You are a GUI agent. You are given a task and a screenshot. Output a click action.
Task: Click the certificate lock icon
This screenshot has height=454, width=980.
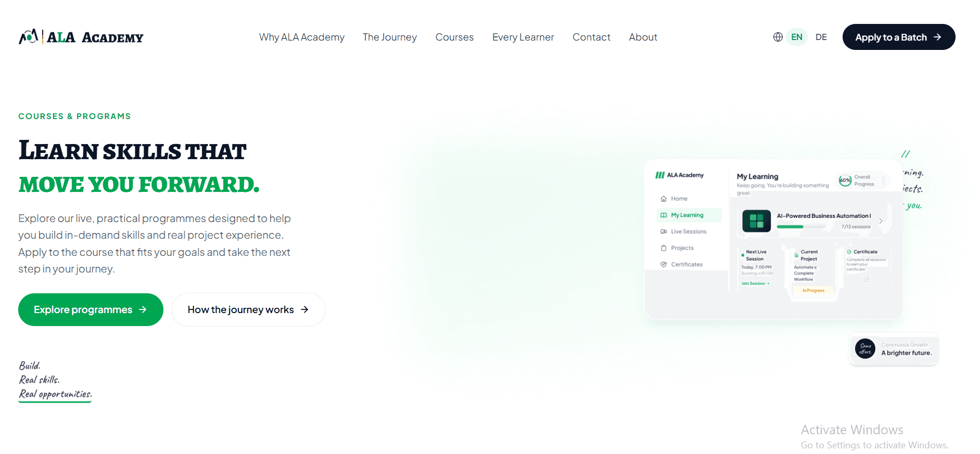coord(867,280)
